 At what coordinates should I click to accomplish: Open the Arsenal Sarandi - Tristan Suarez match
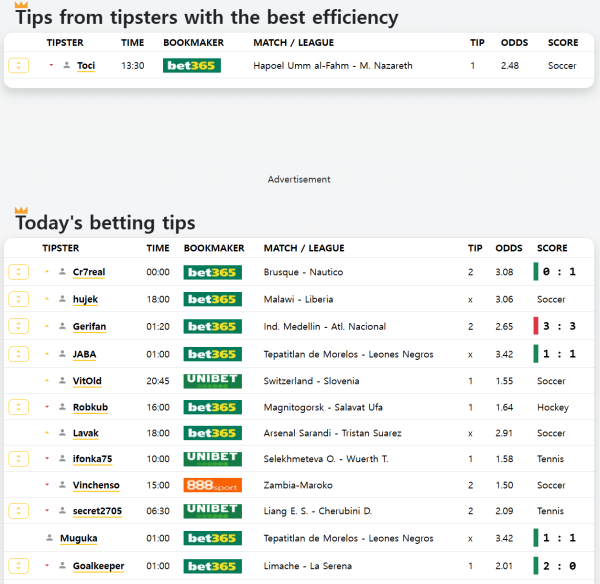coord(332,433)
